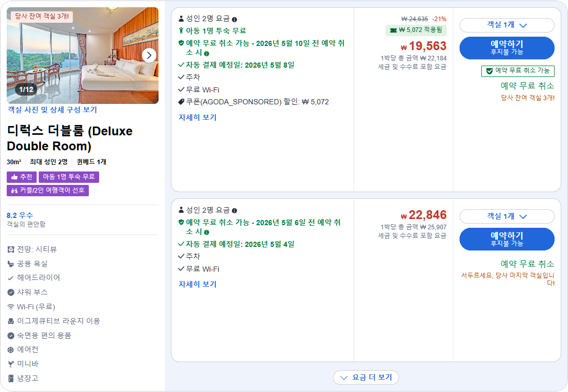Expand the second 객실 1개 dropdown

coord(508,216)
